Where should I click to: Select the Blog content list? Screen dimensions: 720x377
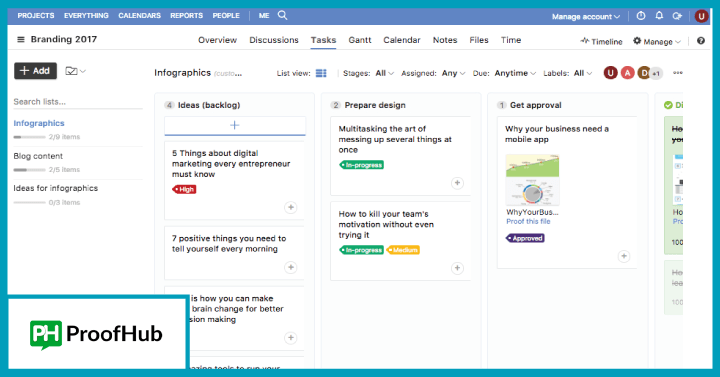(38, 156)
